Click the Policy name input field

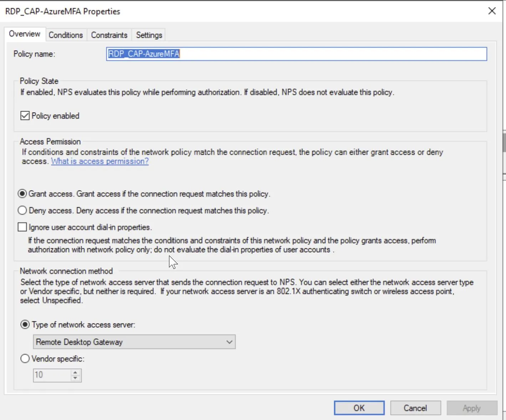point(296,54)
